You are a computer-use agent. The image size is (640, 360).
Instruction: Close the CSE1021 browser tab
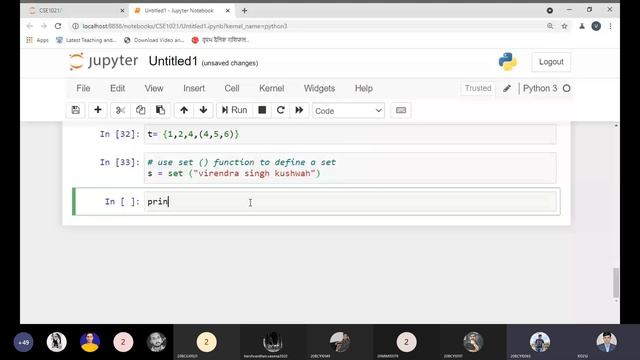coord(122,11)
